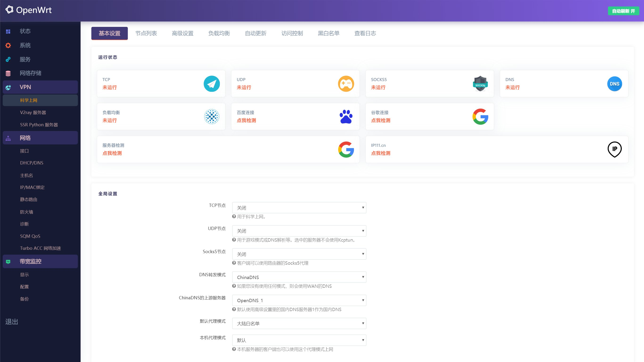Viewport: 644px width, 362px height.
Task: Switch to the 自动更新 tab
Action: [255, 33]
